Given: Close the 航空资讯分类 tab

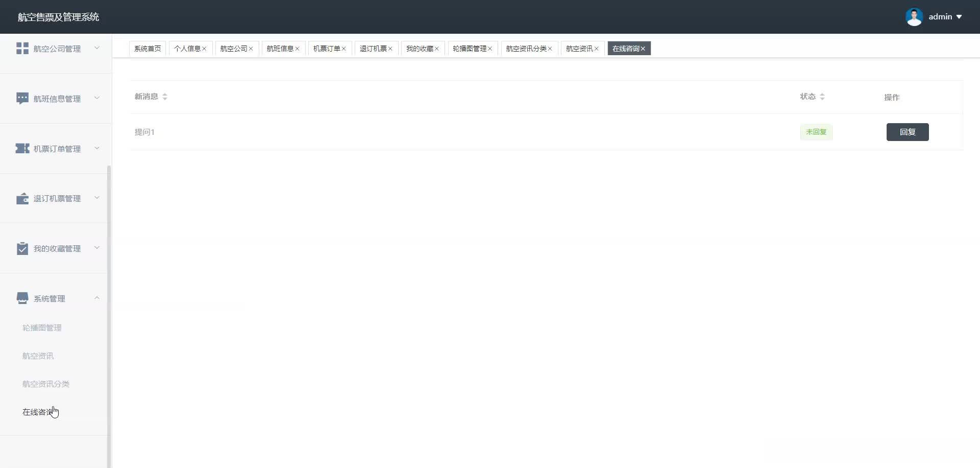Looking at the screenshot, I should (x=550, y=49).
